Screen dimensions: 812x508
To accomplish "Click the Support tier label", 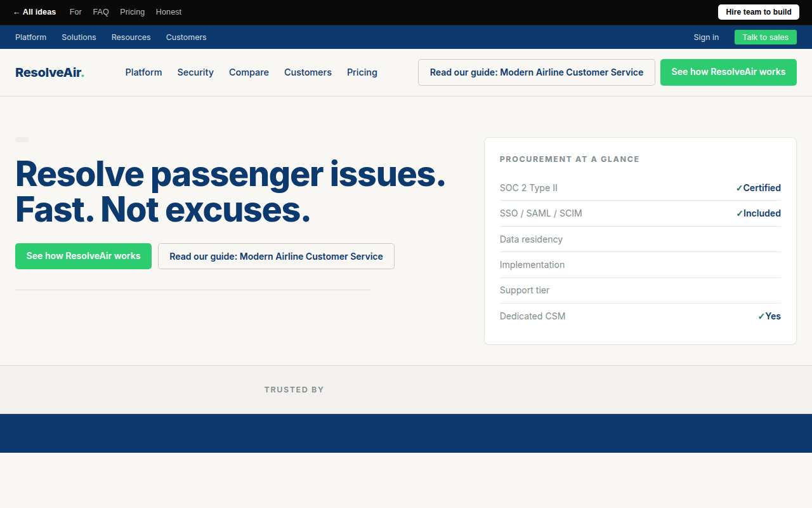I will click(525, 290).
